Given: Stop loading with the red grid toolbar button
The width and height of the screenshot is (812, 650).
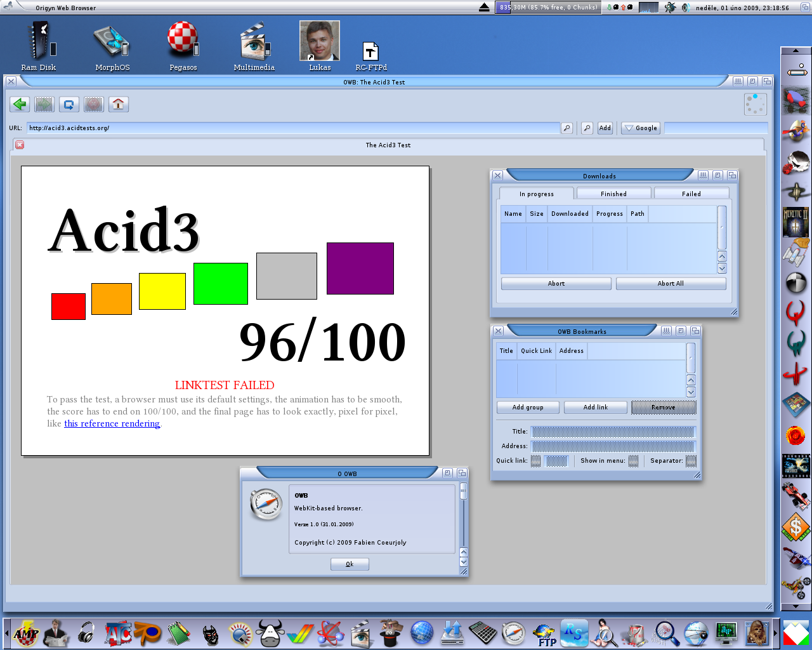Looking at the screenshot, I should (x=94, y=104).
